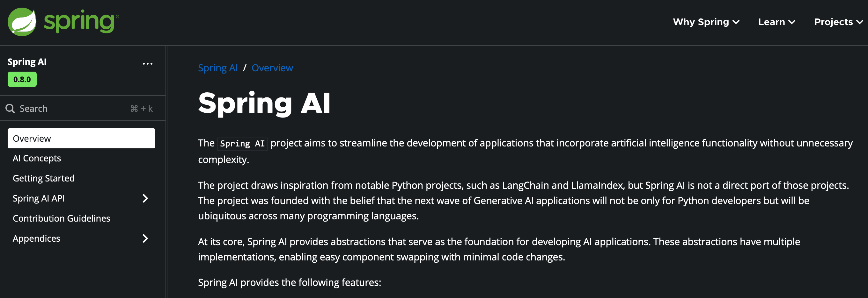The image size is (868, 298).
Task: Open the three-dots menu beside Spring AI
Action: tap(148, 64)
